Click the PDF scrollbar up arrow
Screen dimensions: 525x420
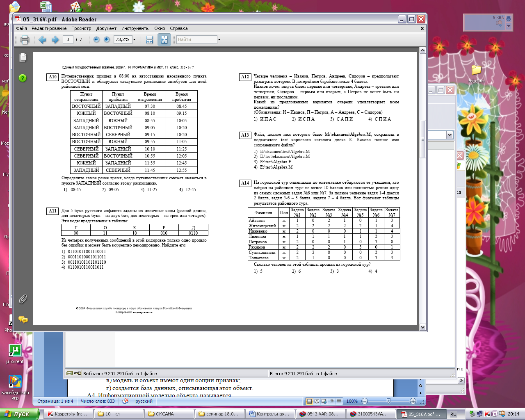(423, 50)
